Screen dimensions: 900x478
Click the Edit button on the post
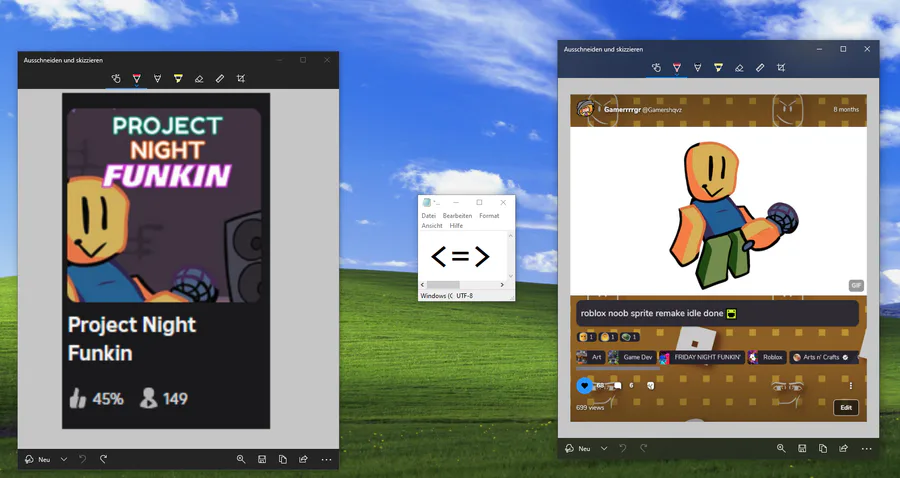[846, 407]
